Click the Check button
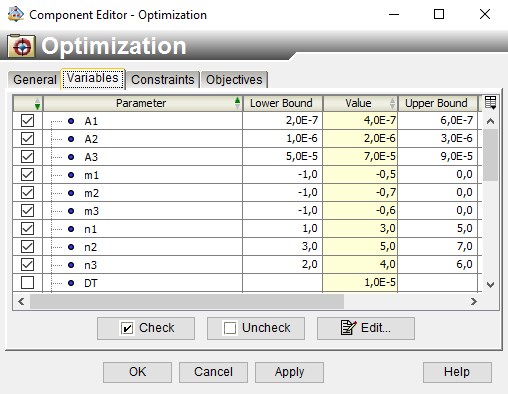508x394 pixels. click(x=146, y=328)
